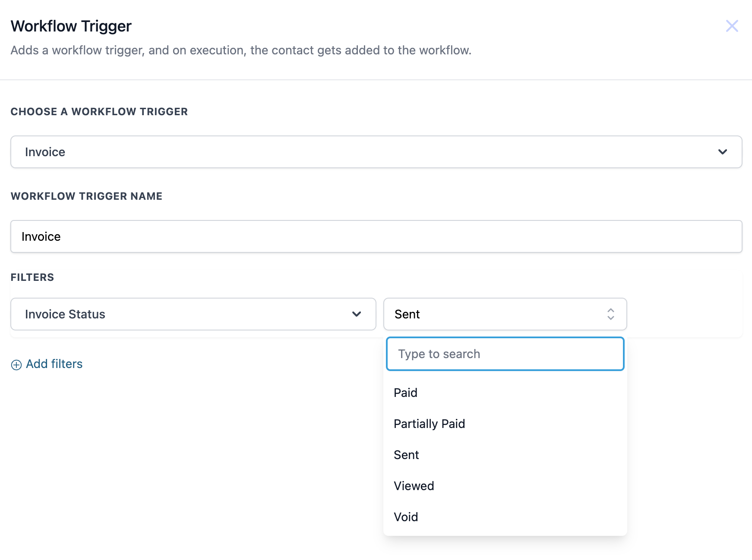The image size is (752, 560).
Task: Choose Void from the status options
Action: tap(406, 517)
